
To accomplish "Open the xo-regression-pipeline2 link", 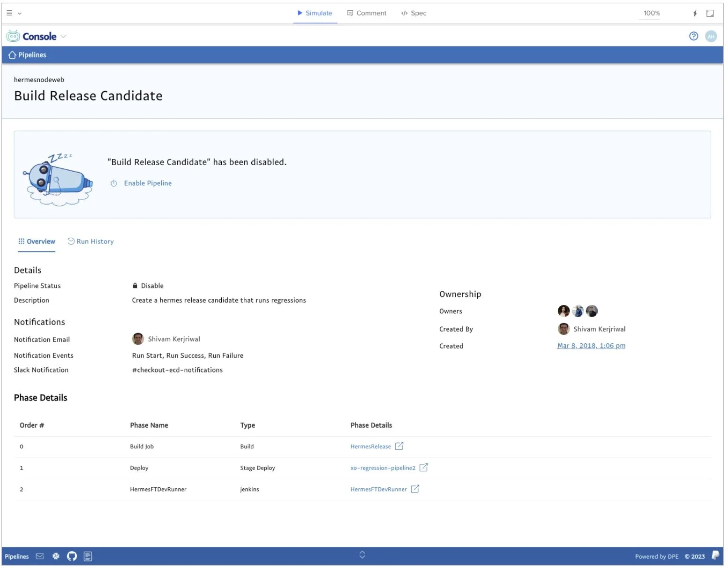I will (383, 468).
